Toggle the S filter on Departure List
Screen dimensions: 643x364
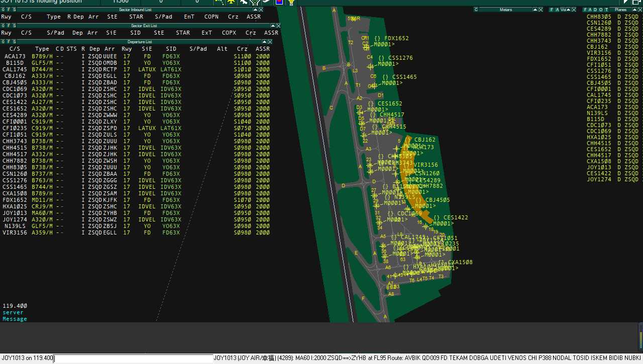[x=14, y=42]
